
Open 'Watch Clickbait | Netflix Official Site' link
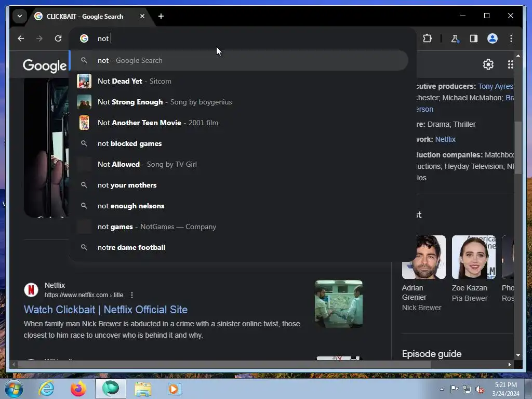tap(105, 310)
